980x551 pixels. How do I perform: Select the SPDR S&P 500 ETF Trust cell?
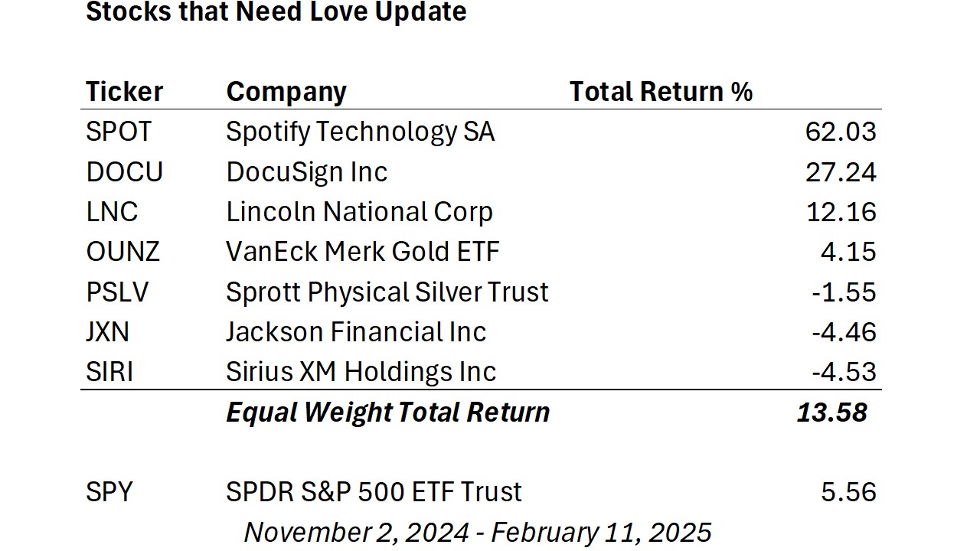[x=374, y=491]
